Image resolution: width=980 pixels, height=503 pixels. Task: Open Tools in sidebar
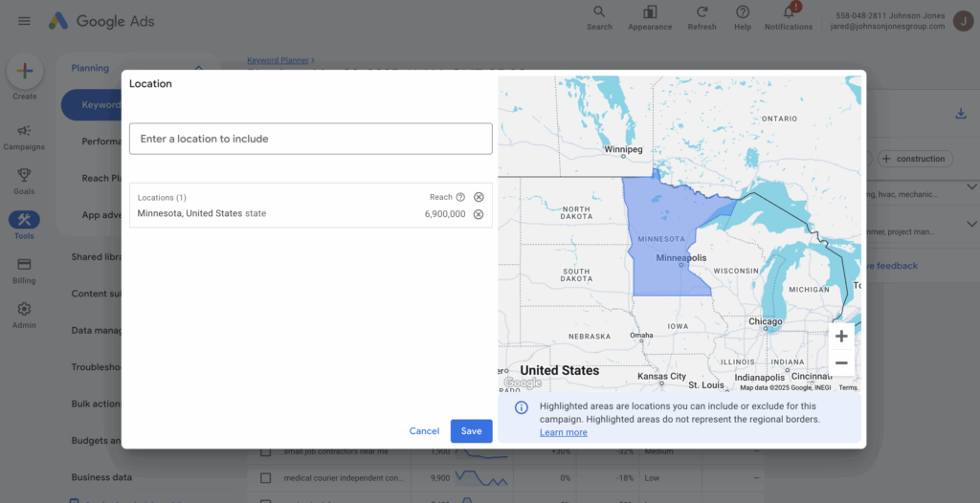click(24, 227)
